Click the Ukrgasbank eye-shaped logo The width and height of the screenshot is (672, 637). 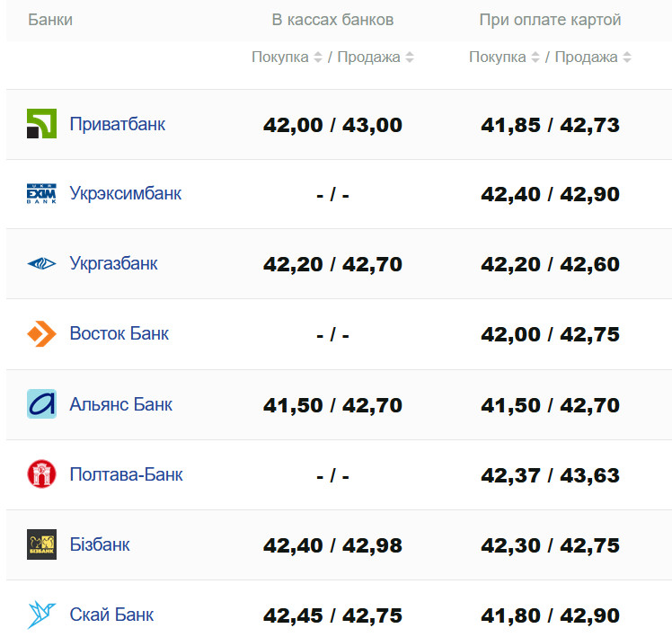coord(41,264)
